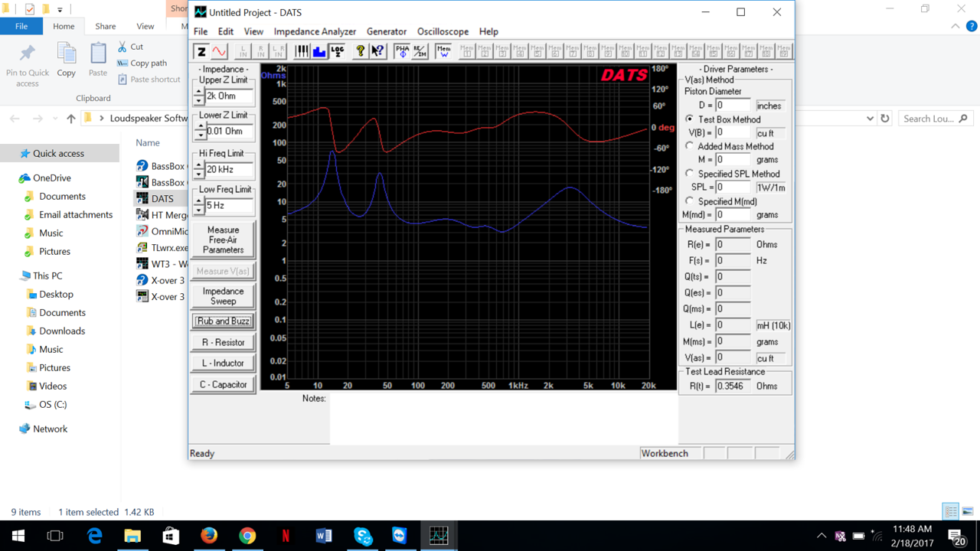The image size is (980, 551).
Task: Toggle the PHA phase display icon
Action: [402, 51]
